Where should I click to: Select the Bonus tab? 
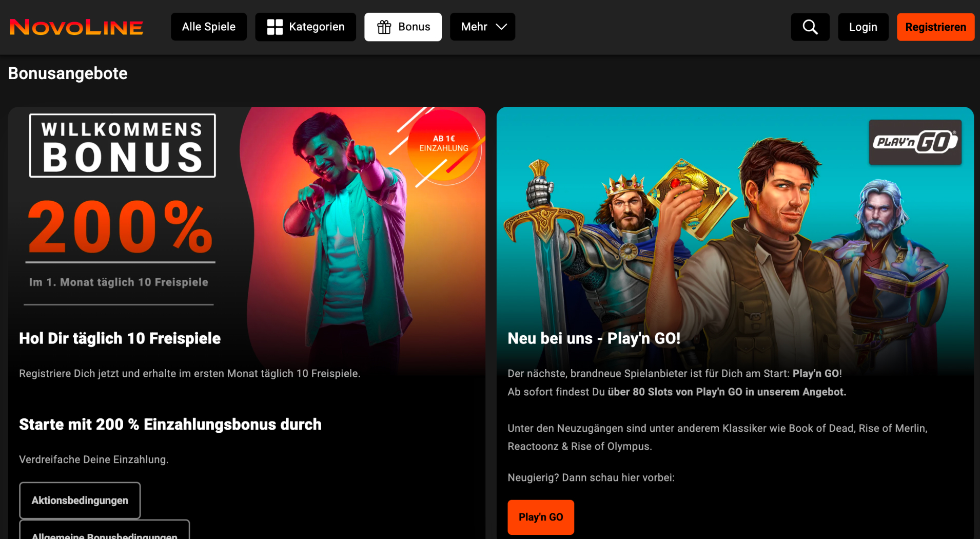point(403,27)
